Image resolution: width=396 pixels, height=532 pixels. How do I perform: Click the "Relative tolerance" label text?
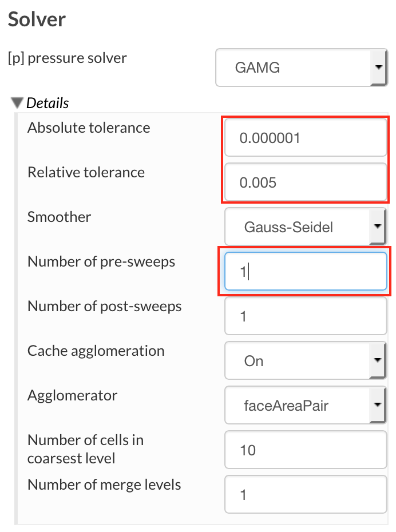pyautogui.click(x=86, y=172)
